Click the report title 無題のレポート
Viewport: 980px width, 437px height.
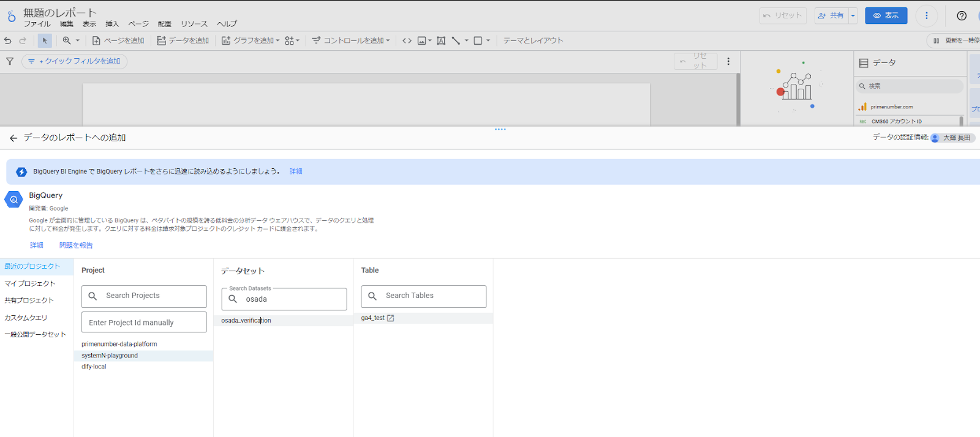pyautogui.click(x=60, y=12)
